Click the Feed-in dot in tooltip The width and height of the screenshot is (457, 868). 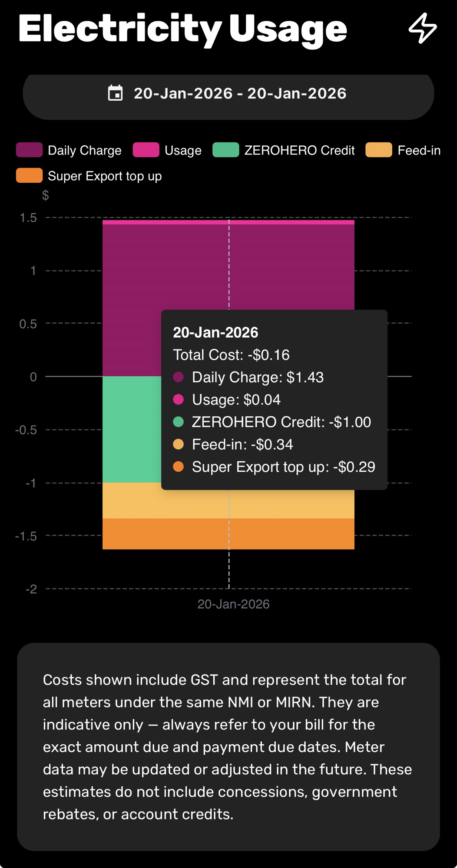click(x=178, y=444)
